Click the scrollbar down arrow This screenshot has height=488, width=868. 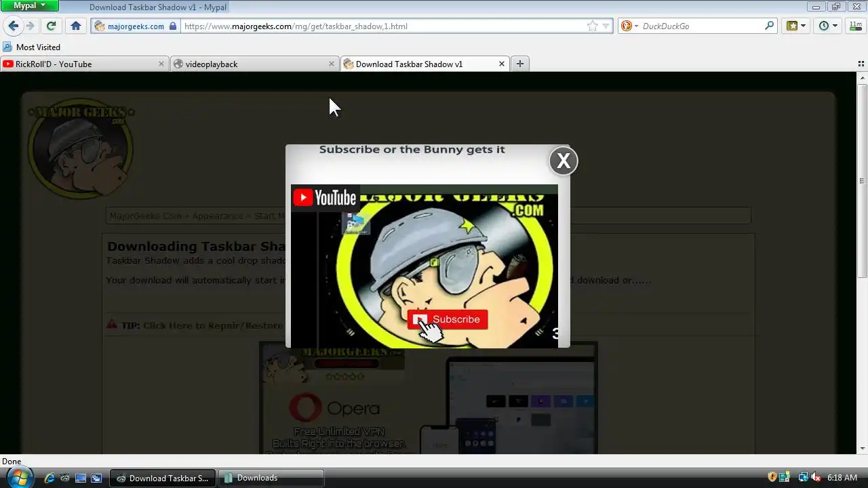(x=863, y=448)
